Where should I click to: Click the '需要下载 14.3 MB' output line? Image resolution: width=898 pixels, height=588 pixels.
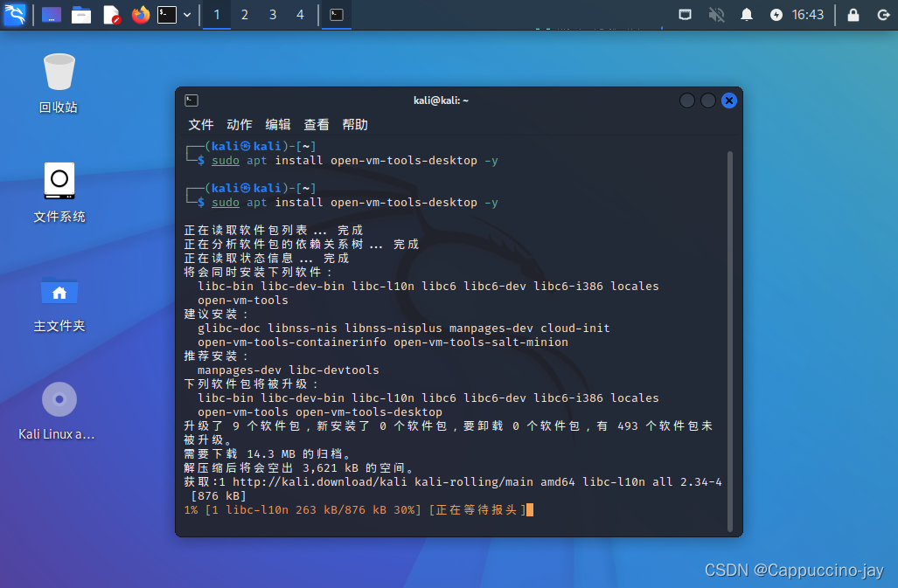267,454
